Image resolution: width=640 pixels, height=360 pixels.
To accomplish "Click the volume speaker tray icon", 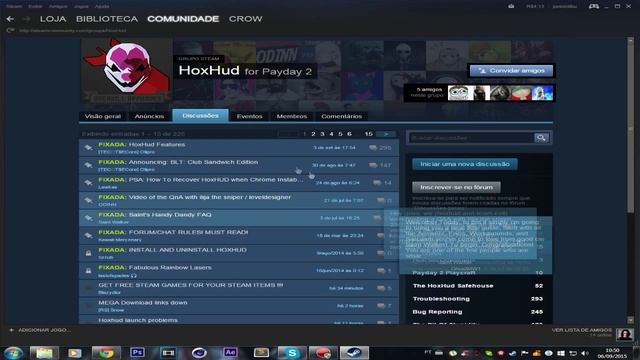I will [585, 353].
